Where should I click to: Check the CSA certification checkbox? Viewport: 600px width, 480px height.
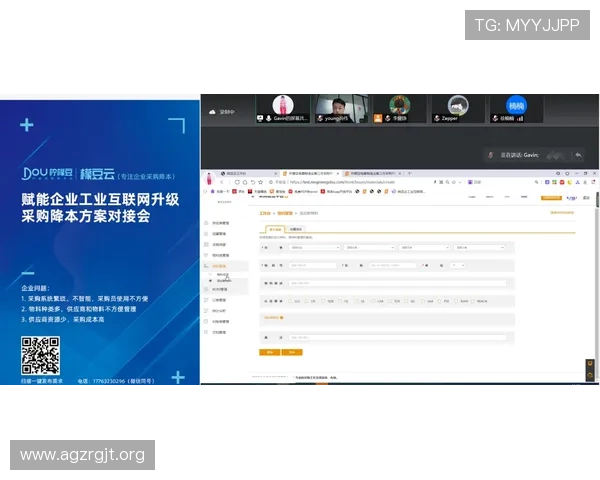point(373,301)
